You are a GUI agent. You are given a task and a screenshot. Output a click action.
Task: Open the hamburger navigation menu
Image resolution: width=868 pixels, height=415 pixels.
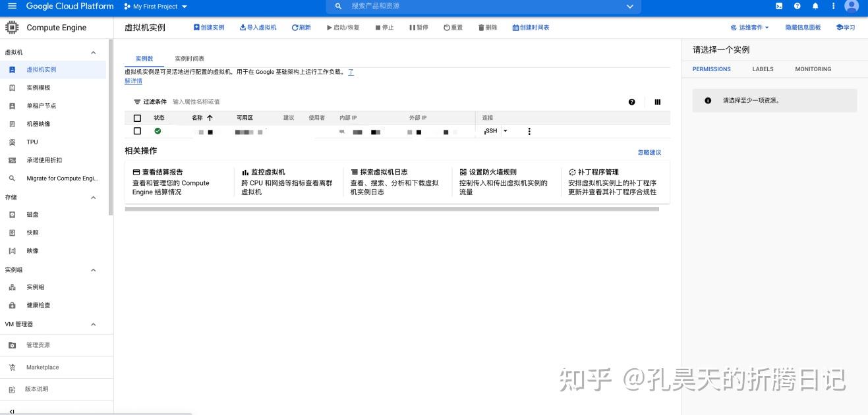(x=12, y=6)
